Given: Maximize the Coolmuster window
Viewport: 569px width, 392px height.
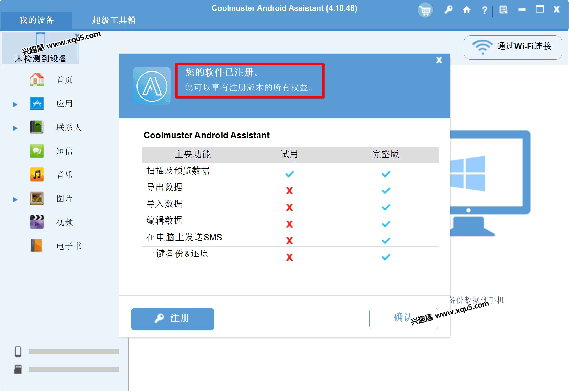Looking at the screenshot, I should click(540, 9).
